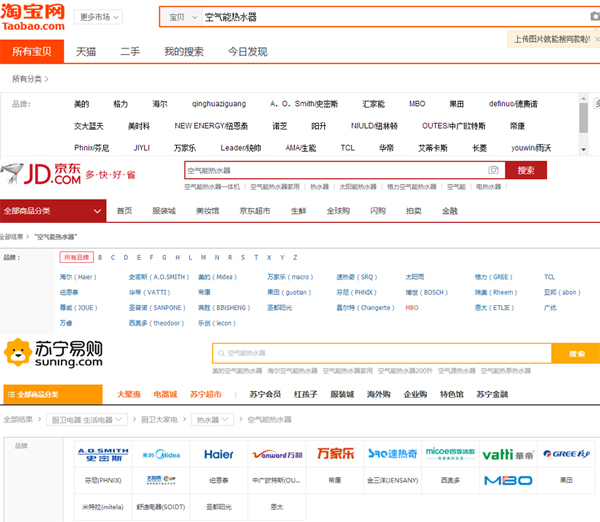This screenshot has width=600, height=522.
Task: Expand the 热水器 breadcrumb dropdown in Suning
Action: [x=214, y=419]
